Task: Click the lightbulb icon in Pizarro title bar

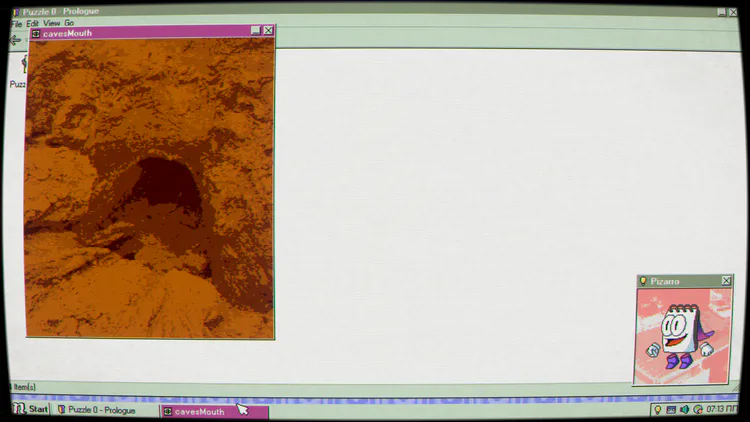Action: (643, 281)
